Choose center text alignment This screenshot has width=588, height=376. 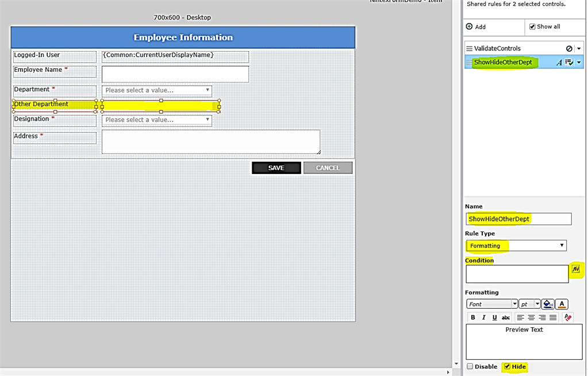(531, 317)
